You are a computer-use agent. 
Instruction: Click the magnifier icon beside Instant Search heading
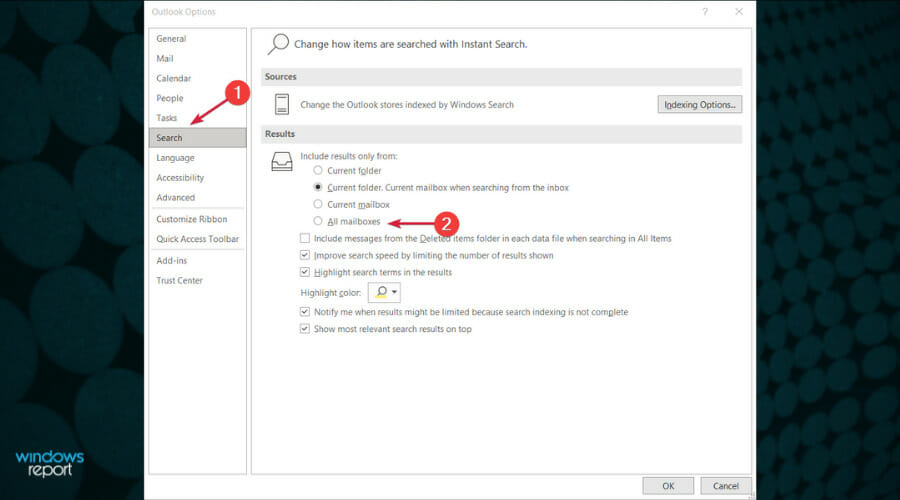[x=278, y=44]
